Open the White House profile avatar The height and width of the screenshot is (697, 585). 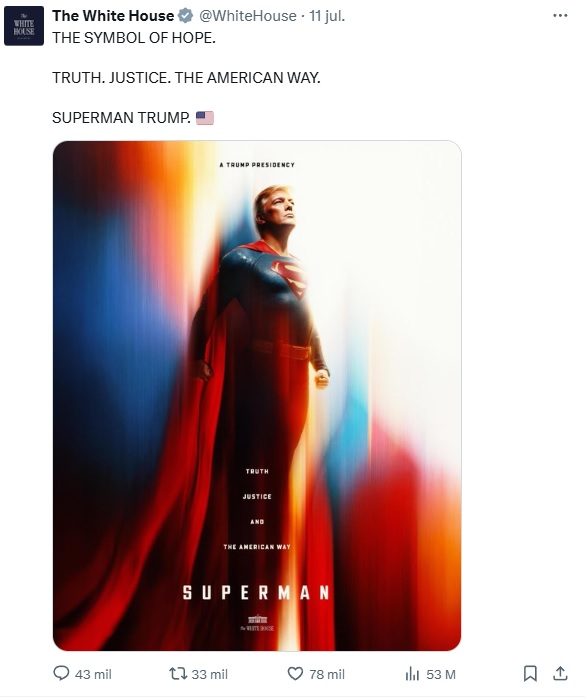point(24,26)
